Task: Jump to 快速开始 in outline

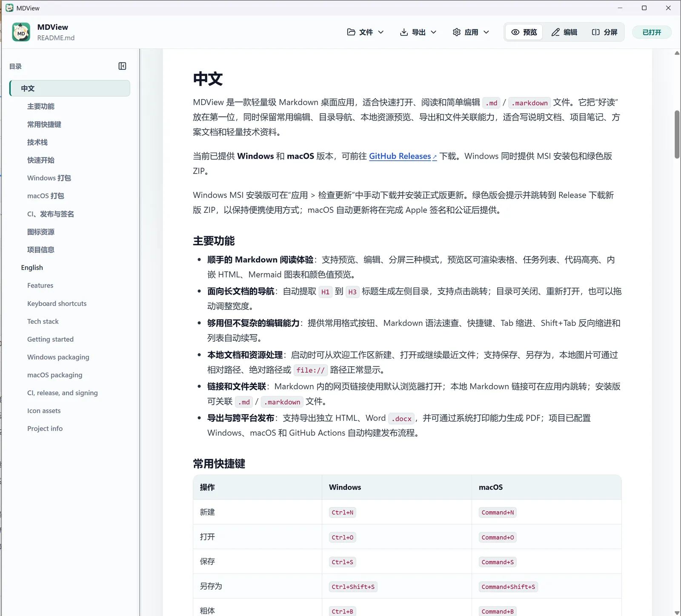Action: (41, 160)
